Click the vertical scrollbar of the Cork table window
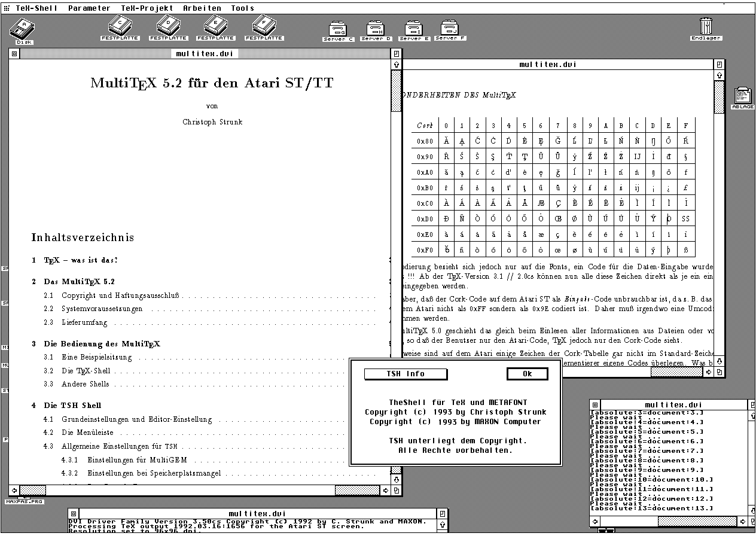Screen dimensions: 756x536 (720, 218)
